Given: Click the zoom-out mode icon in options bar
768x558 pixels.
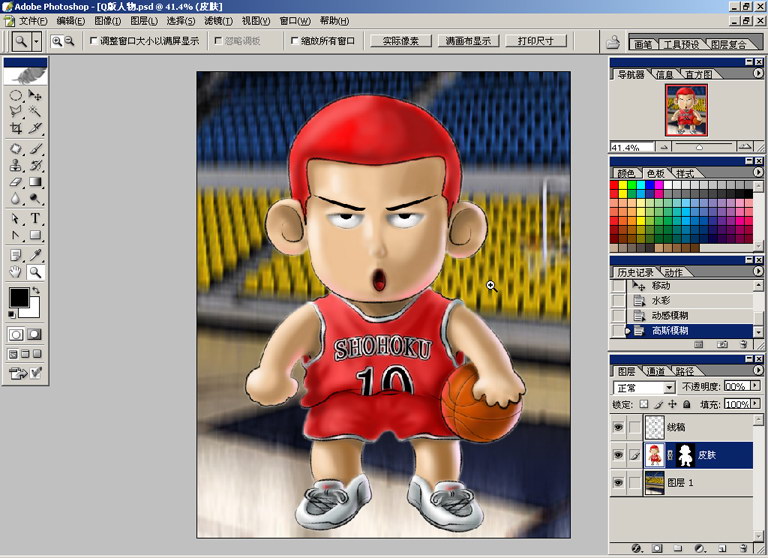Looking at the screenshot, I should click(70, 41).
